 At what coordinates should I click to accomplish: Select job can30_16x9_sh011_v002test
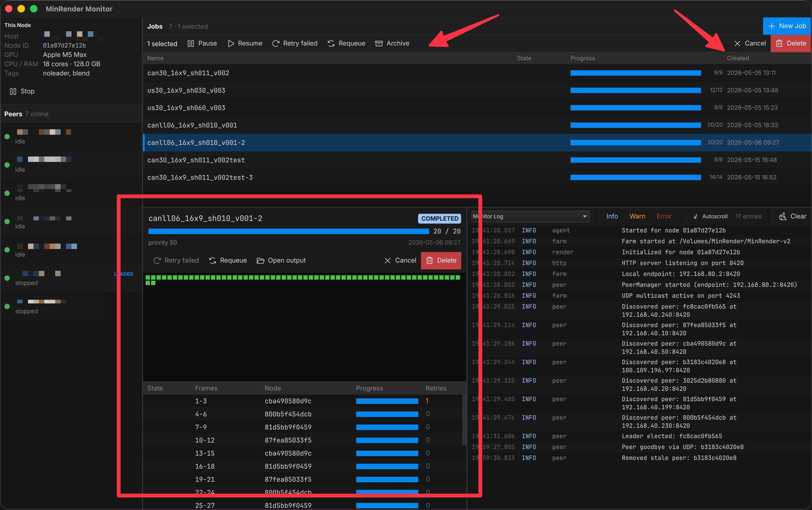click(477, 160)
